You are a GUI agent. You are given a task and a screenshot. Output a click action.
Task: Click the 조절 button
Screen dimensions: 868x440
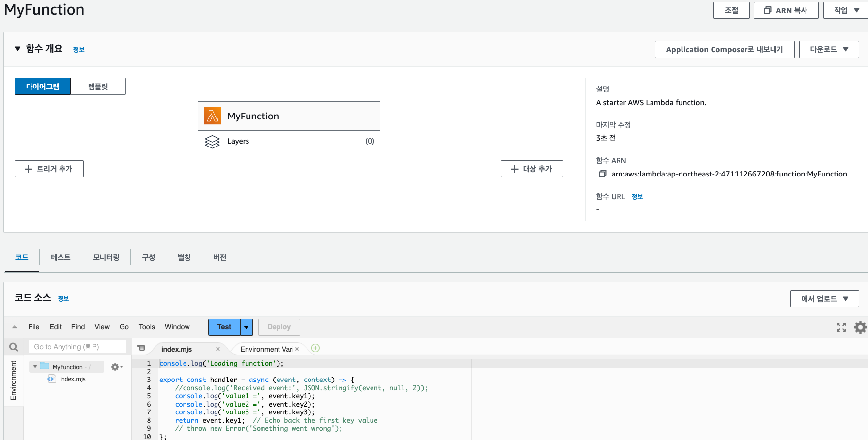tap(732, 10)
